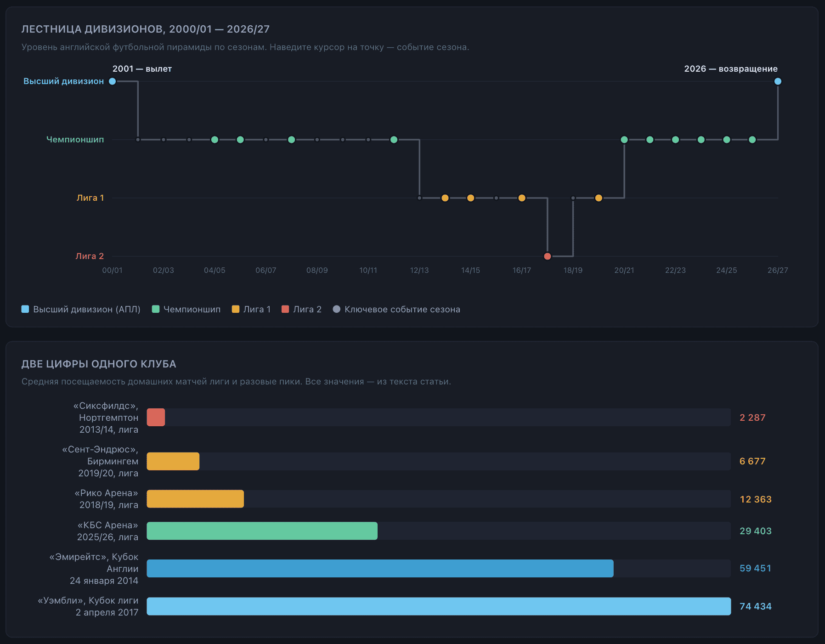Click the value label «12 363»
The height and width of the screenshot is (644, 825).
tap(756, 499)
